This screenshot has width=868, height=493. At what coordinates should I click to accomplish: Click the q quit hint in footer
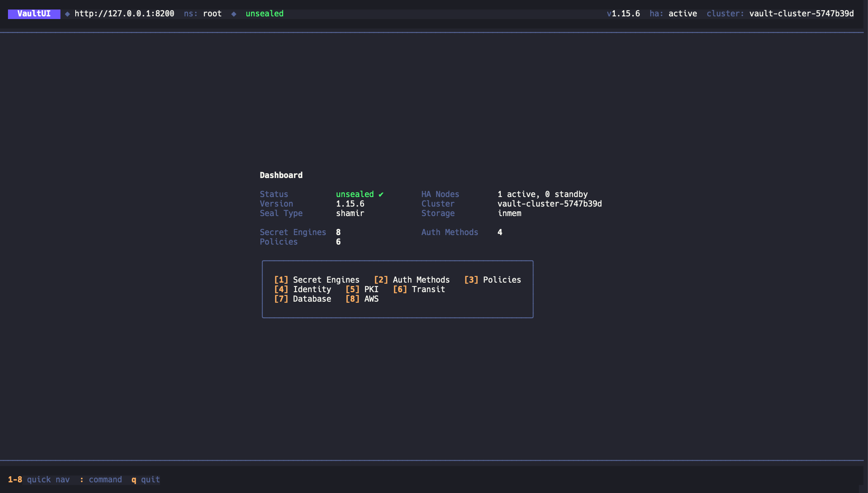point(146,480)
